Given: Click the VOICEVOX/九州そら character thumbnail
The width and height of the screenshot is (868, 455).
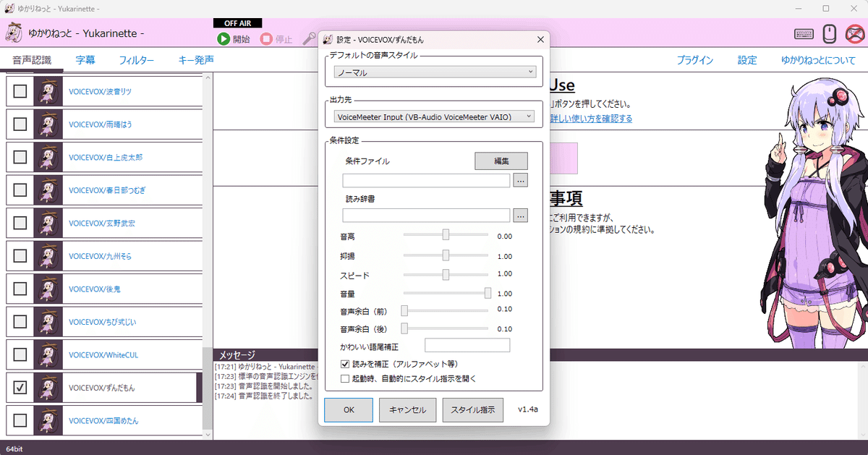Looking at the screenshot, I should 48,256.
